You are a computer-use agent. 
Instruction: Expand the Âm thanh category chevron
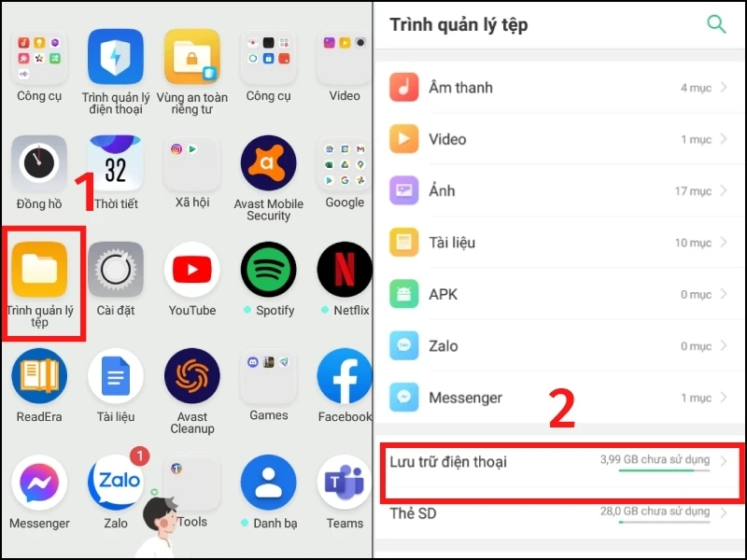pyautogui.click(x=724, y=87)
